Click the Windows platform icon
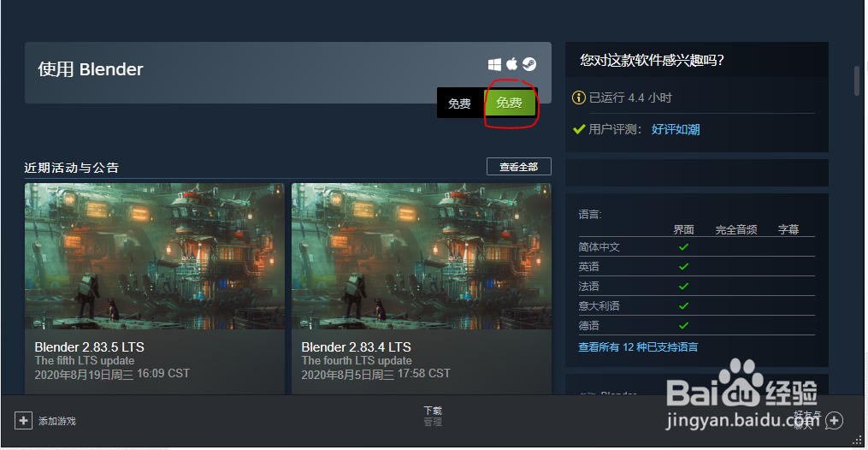The height and width of the screenshot is (450, 868). pos(494,65)
